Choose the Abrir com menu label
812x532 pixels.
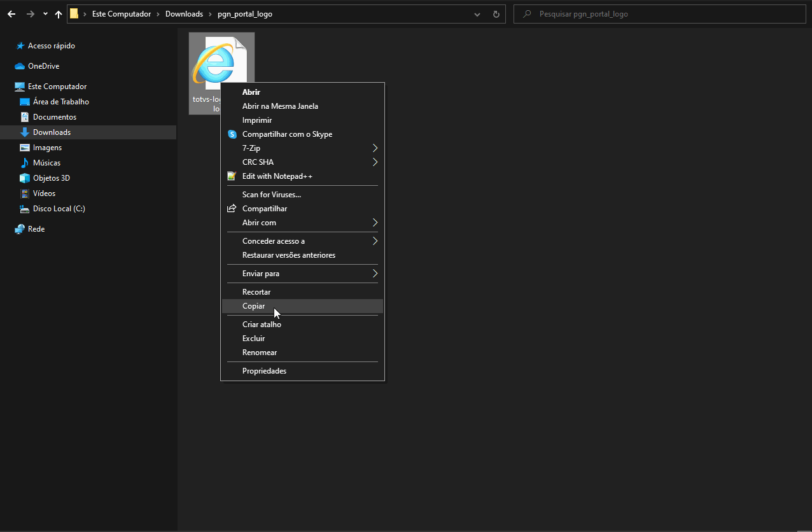coord(259,223)
